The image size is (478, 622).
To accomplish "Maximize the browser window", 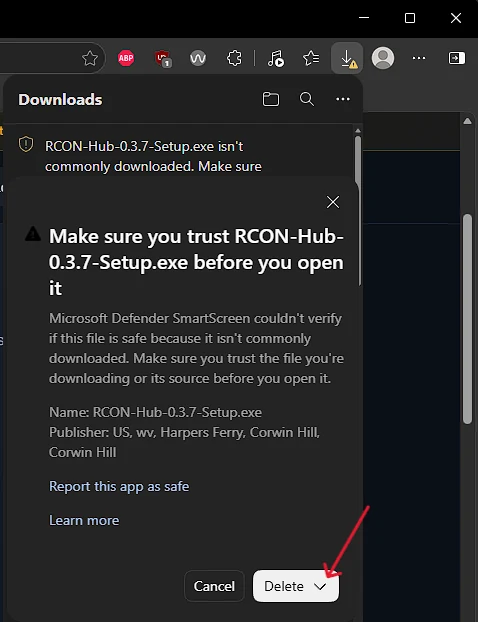I will (410, 18).
